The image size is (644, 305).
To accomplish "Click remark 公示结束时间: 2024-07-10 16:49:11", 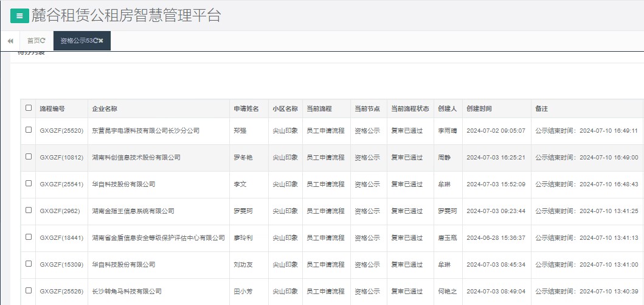I will (586, 131).
